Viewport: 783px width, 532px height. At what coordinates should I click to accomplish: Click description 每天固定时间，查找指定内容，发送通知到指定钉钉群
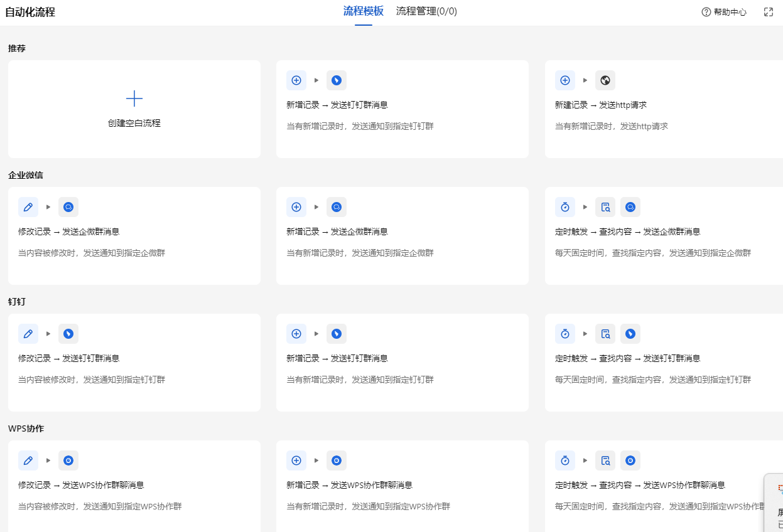pos(653,380)
